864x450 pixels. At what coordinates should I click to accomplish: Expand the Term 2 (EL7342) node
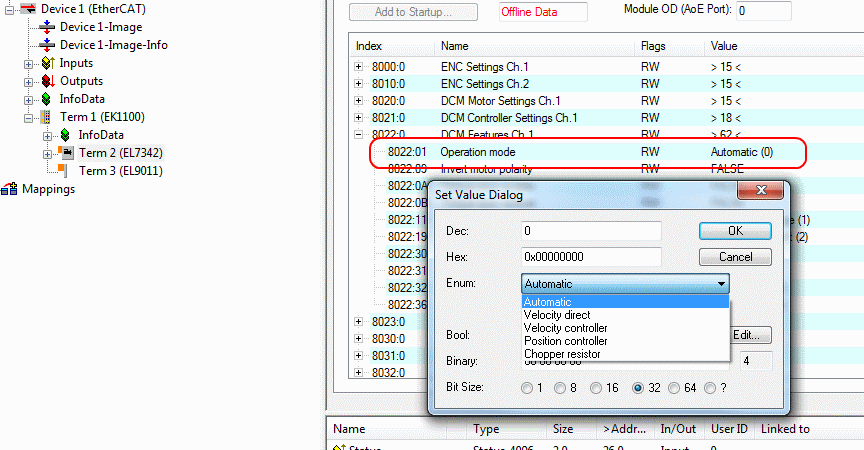47,154
